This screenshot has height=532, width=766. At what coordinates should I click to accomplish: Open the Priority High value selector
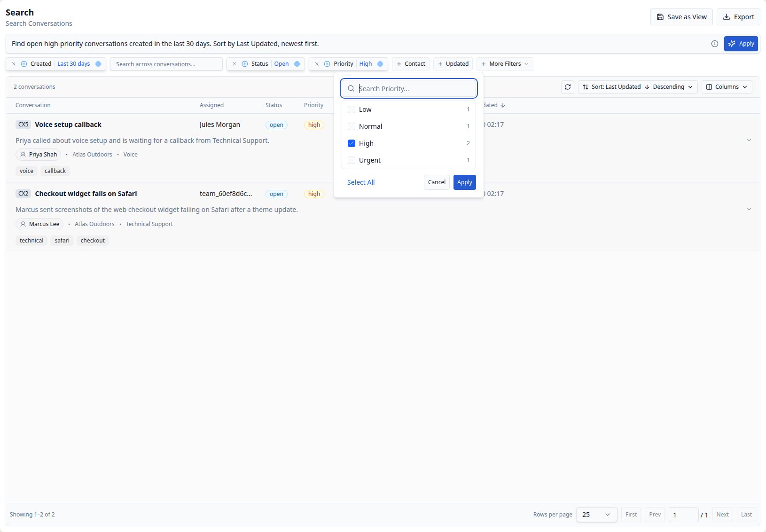click(x=366, y=64)
